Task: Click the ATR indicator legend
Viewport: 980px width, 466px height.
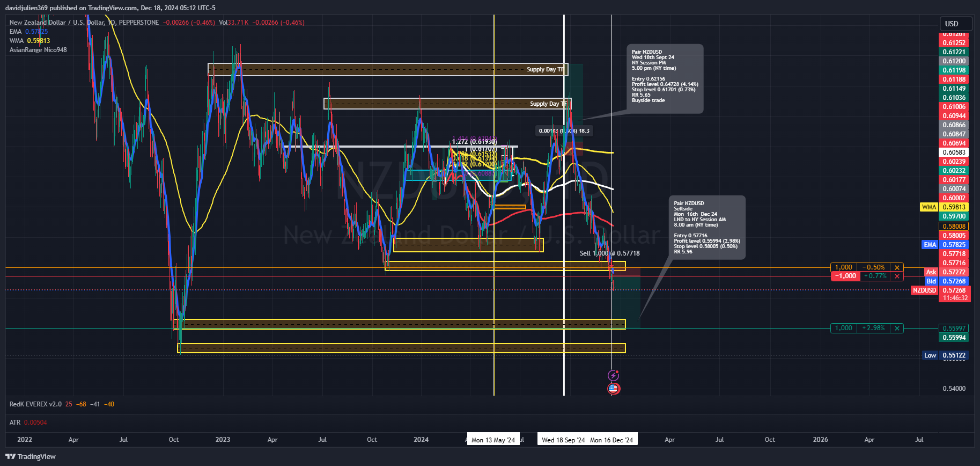Action: tap(28, 423)
